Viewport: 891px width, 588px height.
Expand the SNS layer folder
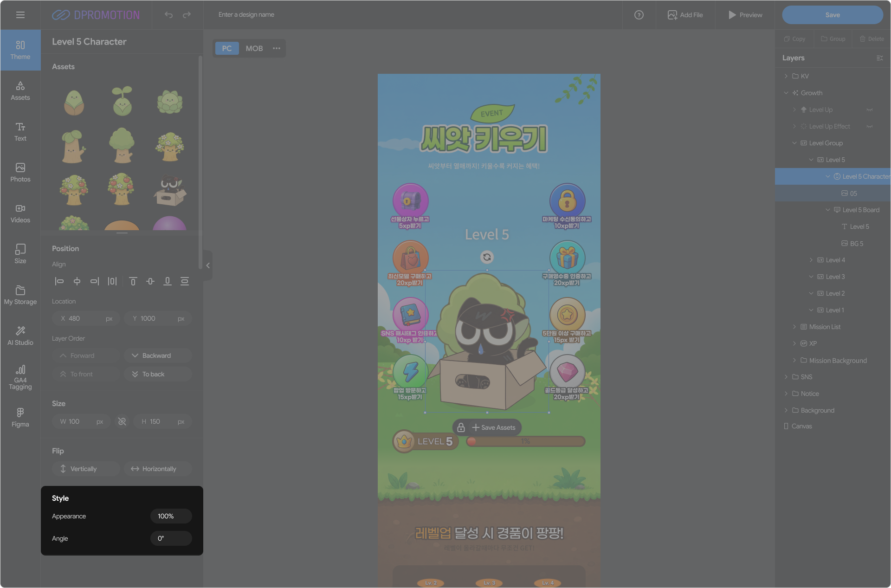[x=786, y=377]
